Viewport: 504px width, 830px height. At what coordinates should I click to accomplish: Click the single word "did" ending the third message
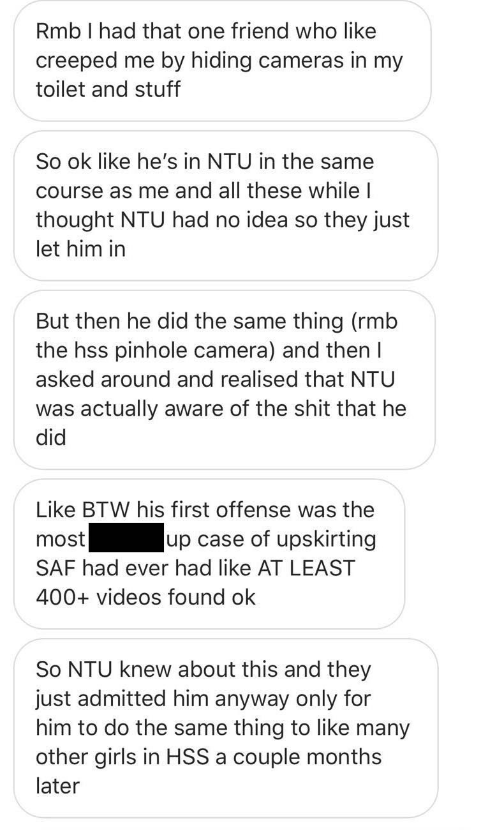51,437
